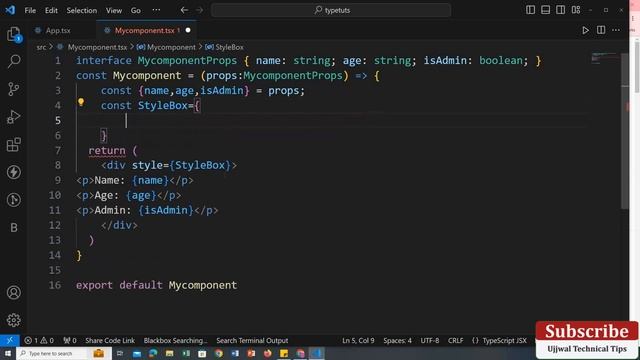Click the remote window indicator in status bar
Viewport: 640px width, 360px height.
(9, 340)
